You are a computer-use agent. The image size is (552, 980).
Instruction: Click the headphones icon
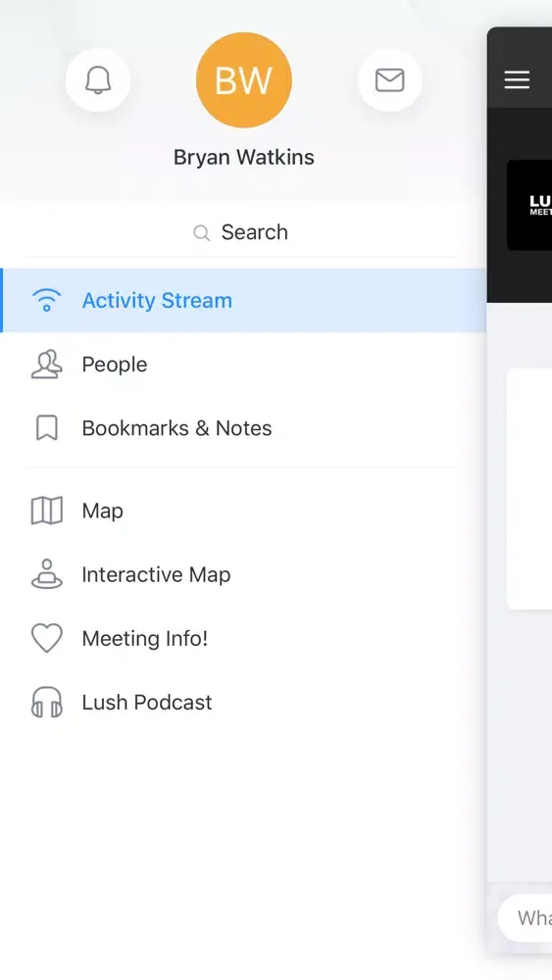tap(47, 703)
